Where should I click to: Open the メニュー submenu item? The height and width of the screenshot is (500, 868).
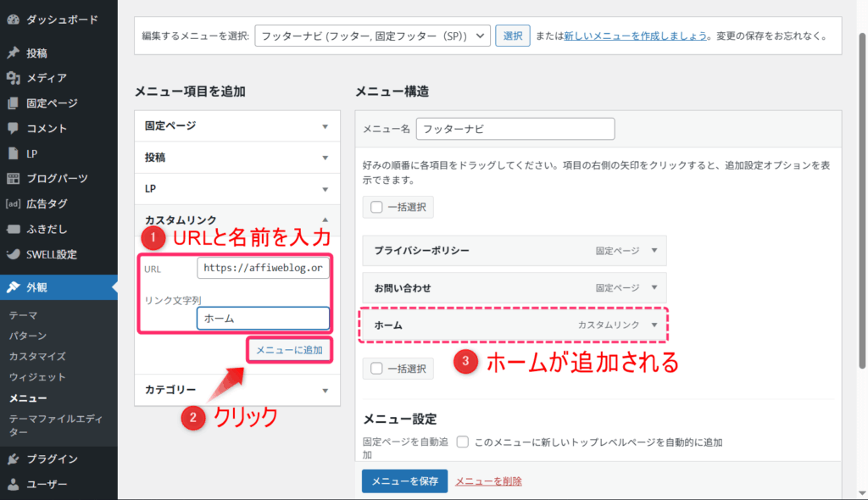point(28,398)
